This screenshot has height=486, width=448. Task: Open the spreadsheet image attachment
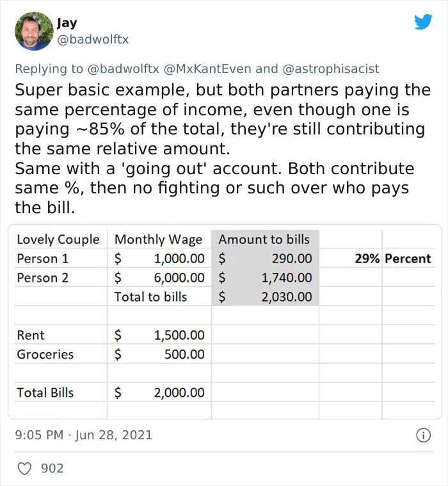pos(225,321)
